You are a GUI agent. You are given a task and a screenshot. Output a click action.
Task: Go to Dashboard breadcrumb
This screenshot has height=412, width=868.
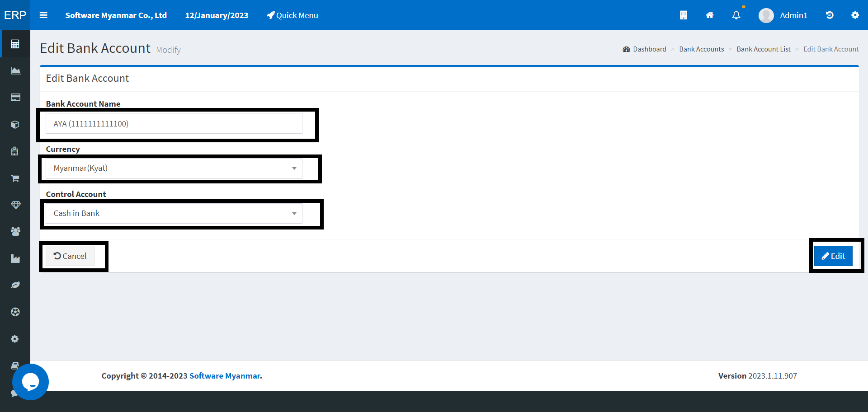(x=645, y=49)
